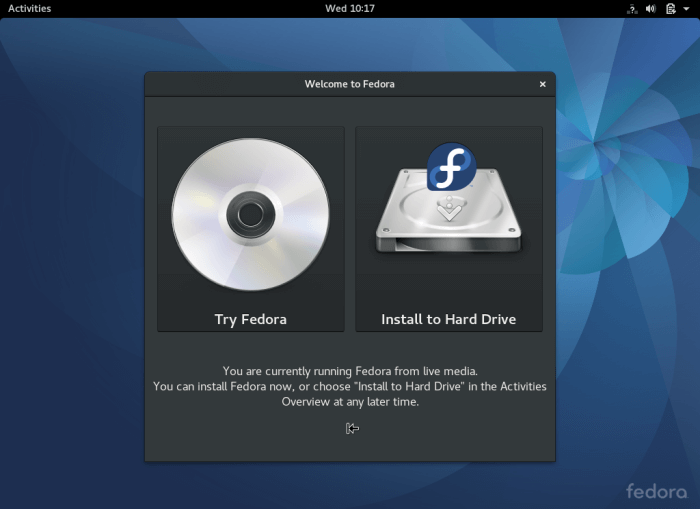Click the center hole of the disc
The width and height of the screenshot is (700, 509).
[x=250, y=214]
